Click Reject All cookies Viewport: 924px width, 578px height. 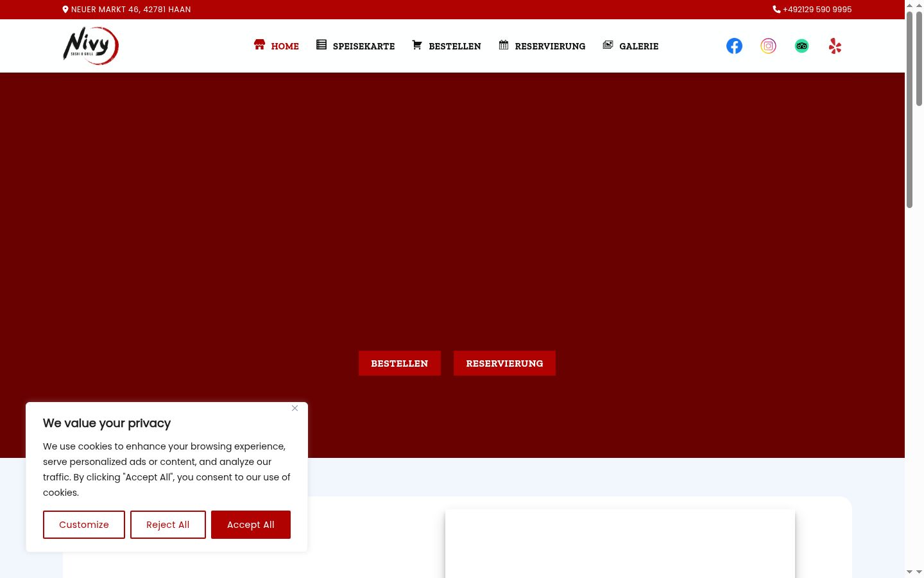168,525
